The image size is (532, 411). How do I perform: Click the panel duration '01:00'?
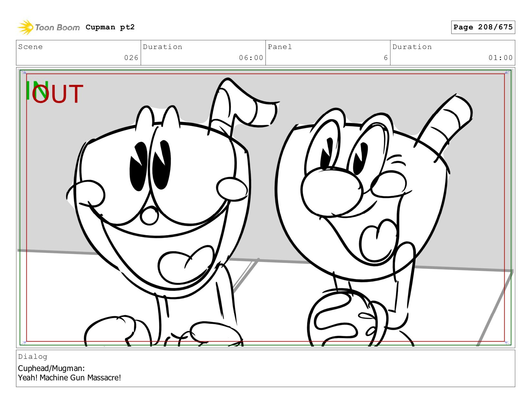point(500,58)
